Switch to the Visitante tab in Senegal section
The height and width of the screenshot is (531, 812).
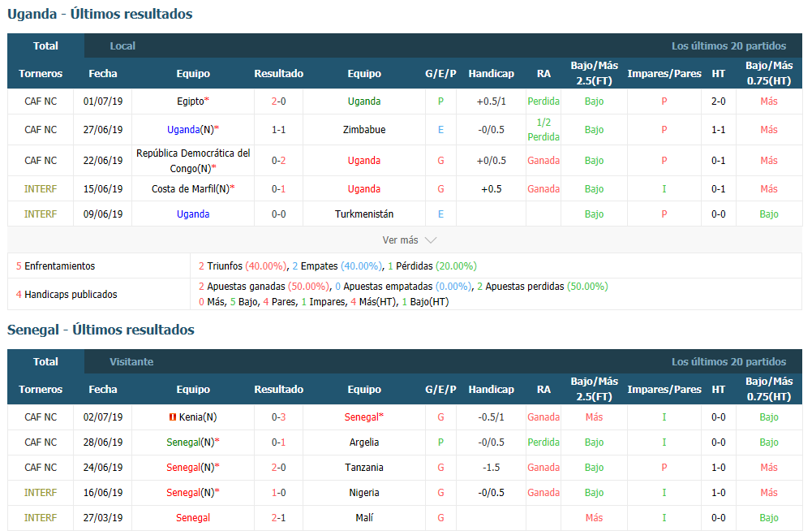click(131, 361)
